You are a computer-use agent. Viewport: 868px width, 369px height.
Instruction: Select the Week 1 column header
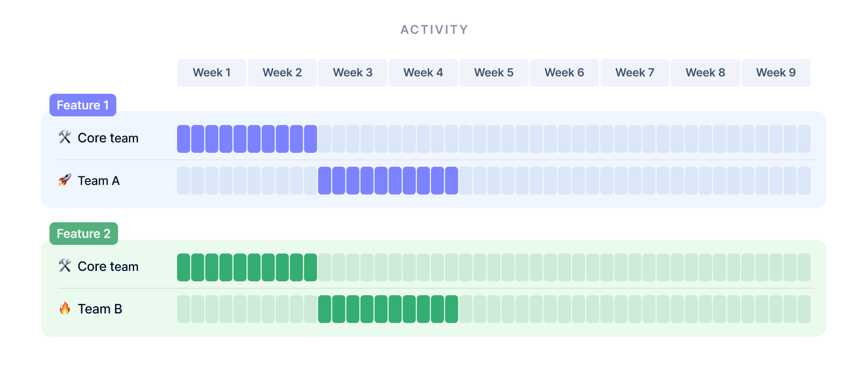click(212, 73)
